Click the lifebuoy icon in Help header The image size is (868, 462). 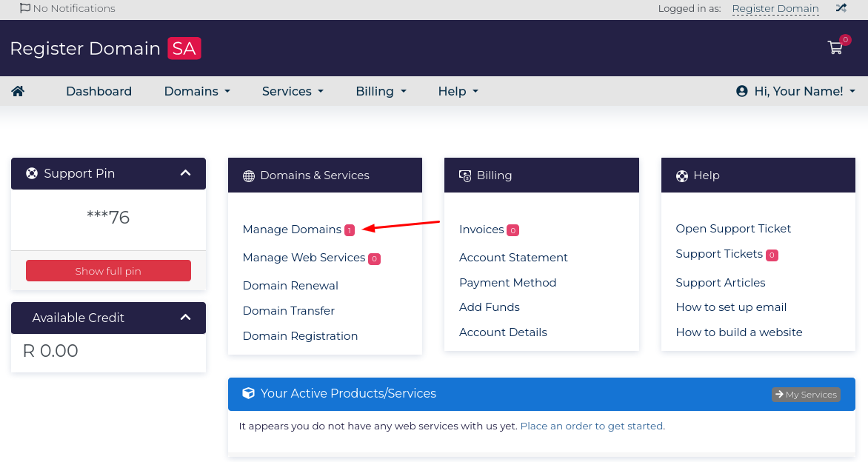click(682, 176)
